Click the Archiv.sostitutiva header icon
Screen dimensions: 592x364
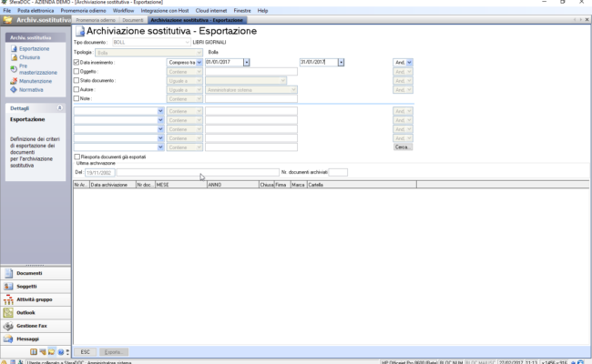pos(7,20)
